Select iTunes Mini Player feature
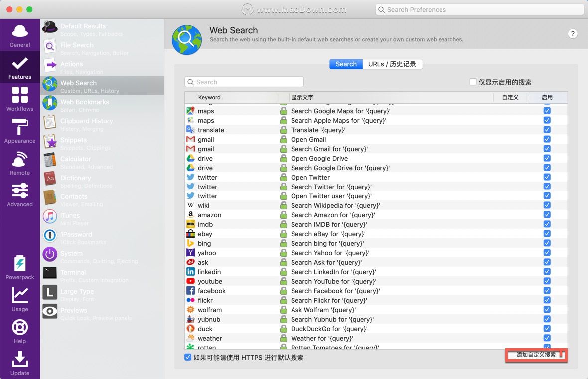Viewport: 588px width, 379px height. point(102,218)
